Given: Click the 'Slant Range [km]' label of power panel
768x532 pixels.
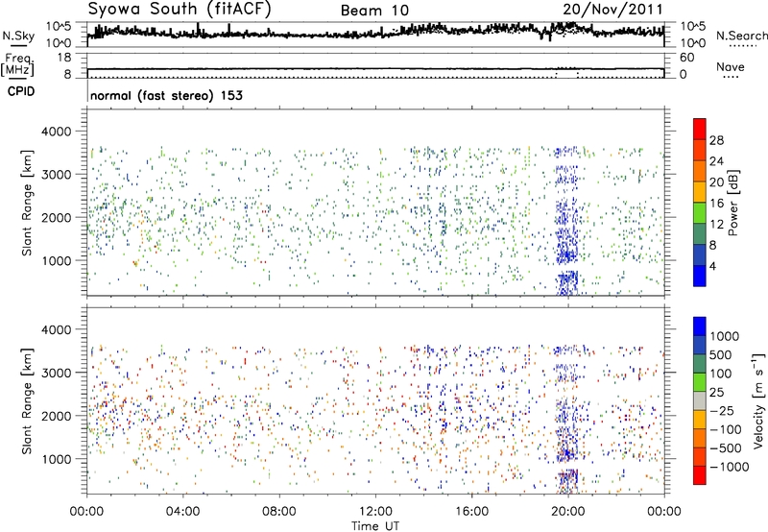Looking at the screenshot, I should 27,203.
